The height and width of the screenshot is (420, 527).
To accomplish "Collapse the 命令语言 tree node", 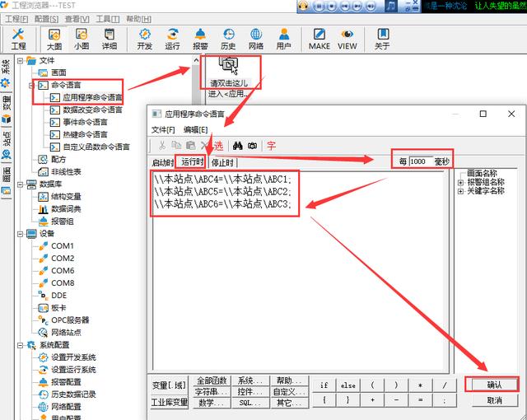I will pyautogui.click(x=31, y=86).
